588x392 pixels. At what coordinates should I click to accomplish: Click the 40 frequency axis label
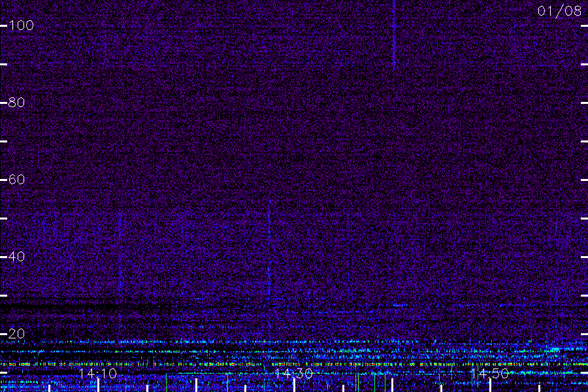[16, 257]
